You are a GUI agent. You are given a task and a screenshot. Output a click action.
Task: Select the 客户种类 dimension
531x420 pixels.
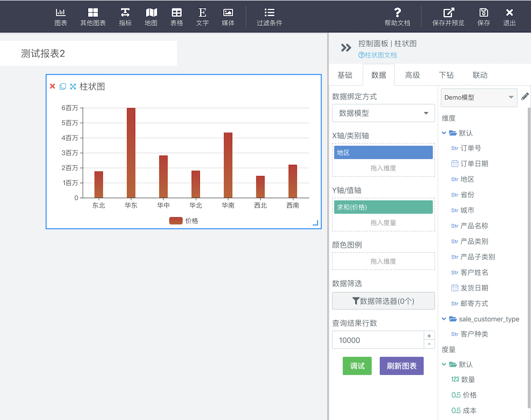point(474,334)
